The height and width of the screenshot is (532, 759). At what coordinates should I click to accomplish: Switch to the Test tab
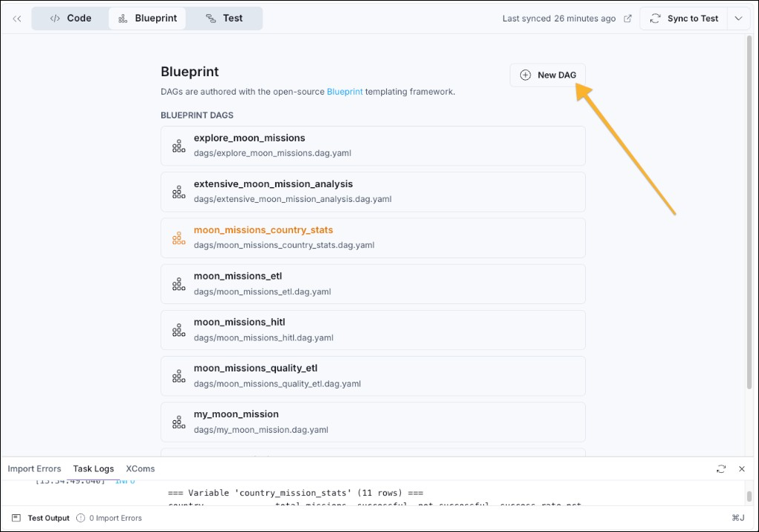click(x=224, y=18)
